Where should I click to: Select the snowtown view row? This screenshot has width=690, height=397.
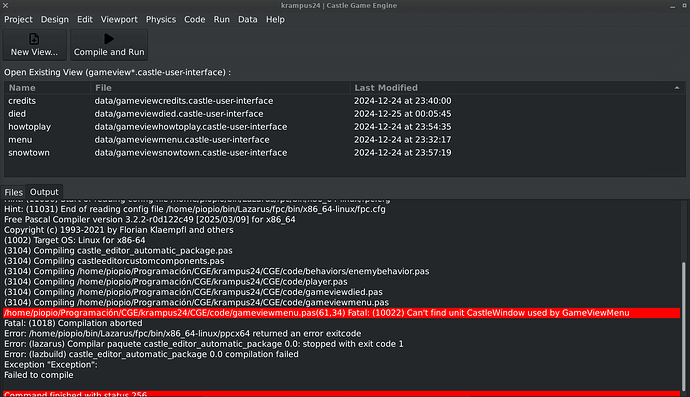[345, 153]
